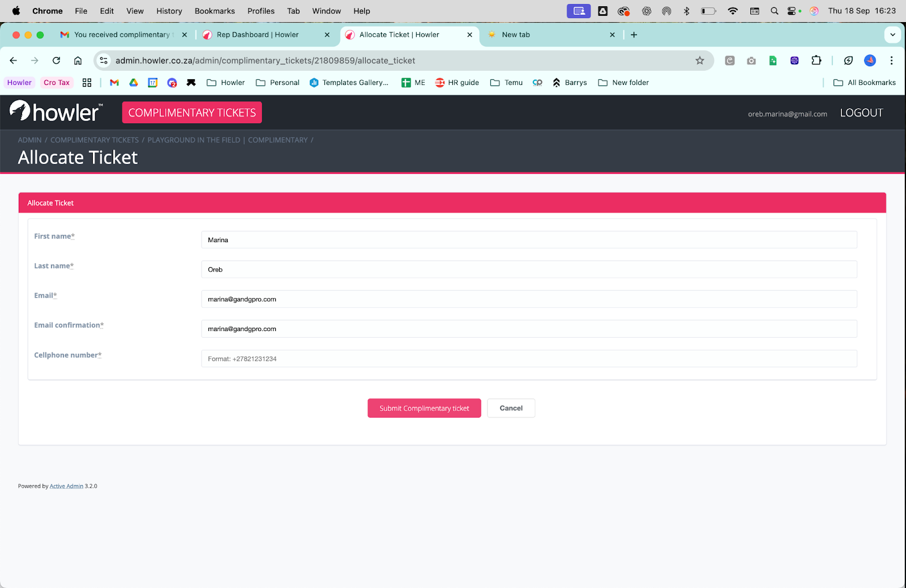Open the Window menu

[327, 11]
